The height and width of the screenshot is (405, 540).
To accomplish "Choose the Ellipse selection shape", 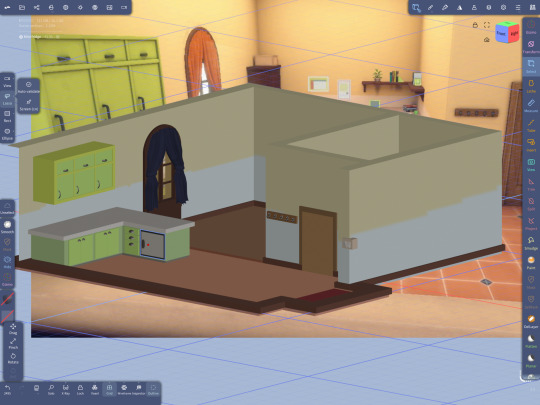I will [x=7, y=134].
